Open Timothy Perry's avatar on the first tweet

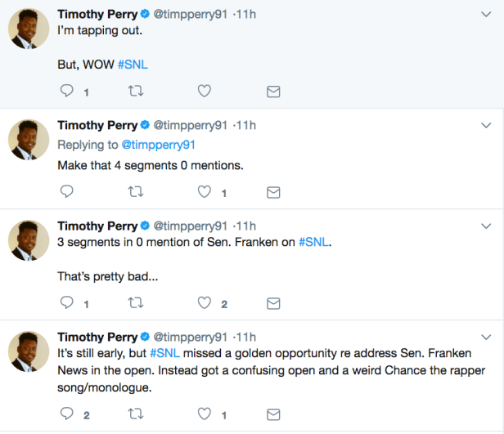point(29,29)
